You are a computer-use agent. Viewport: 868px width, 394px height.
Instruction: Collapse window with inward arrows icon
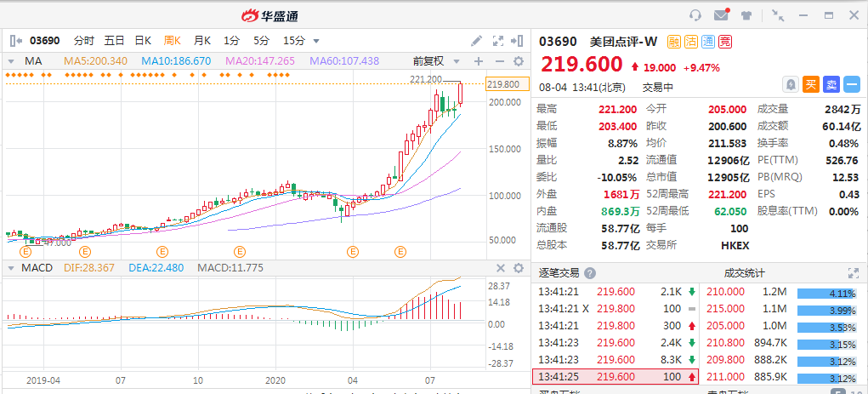pos(779,15)
